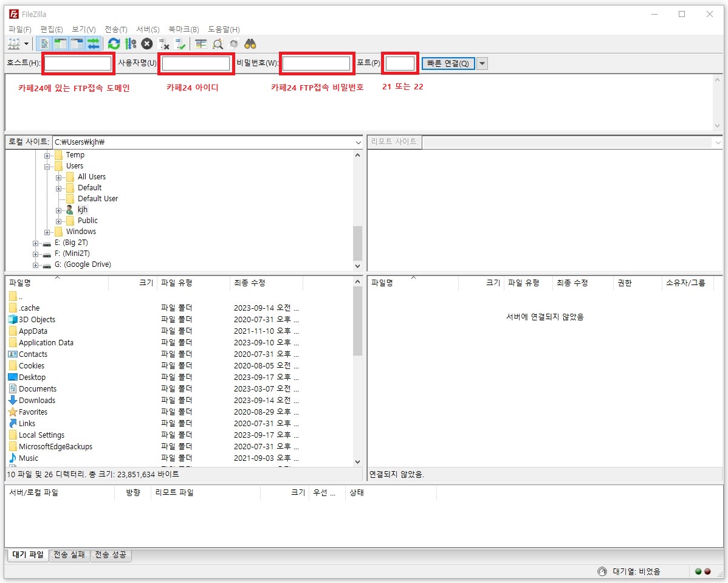The height and width of the screenshot is (583, 728).
Task: Select the 3D Objects folder icon
Action: point(13,319)
